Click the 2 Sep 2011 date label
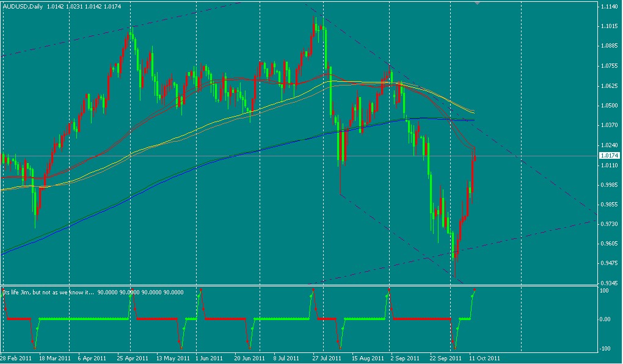This screenshot has width=623, height=364. coord(404,358)
